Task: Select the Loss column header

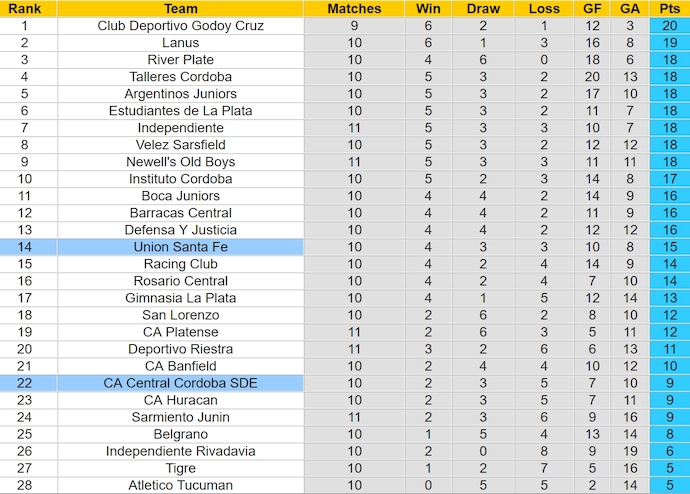Action: tap(543, 9)
